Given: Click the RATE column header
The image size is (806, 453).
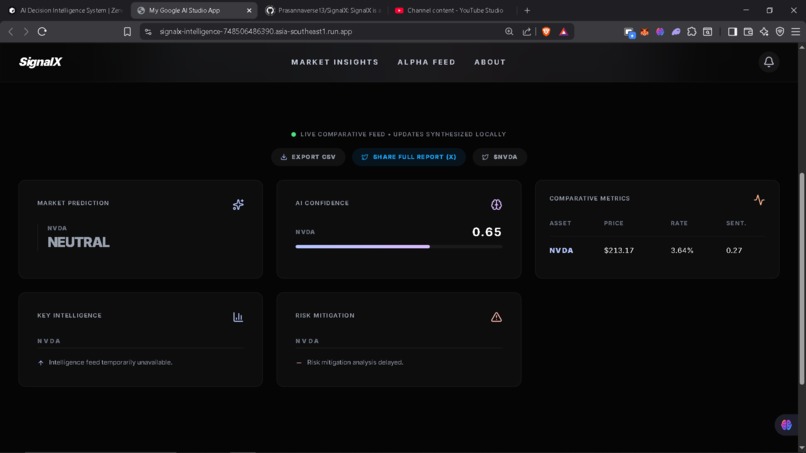Looking at the screenshot, I should [679, 223].
